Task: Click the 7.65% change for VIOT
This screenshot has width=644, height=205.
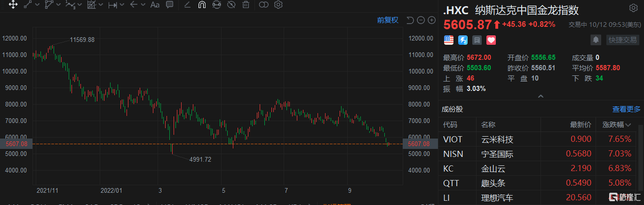Action: pyautogui.click(x=619, y=139)
